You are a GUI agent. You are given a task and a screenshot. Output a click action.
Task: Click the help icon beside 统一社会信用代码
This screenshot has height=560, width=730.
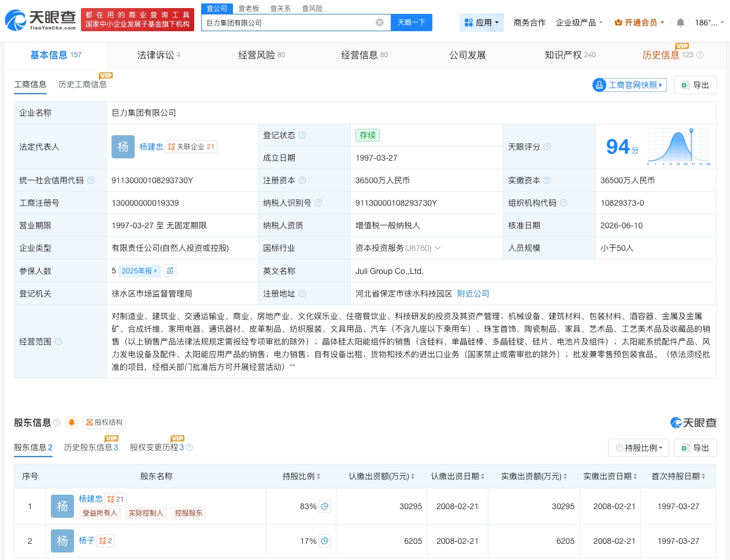click(91, 180)
